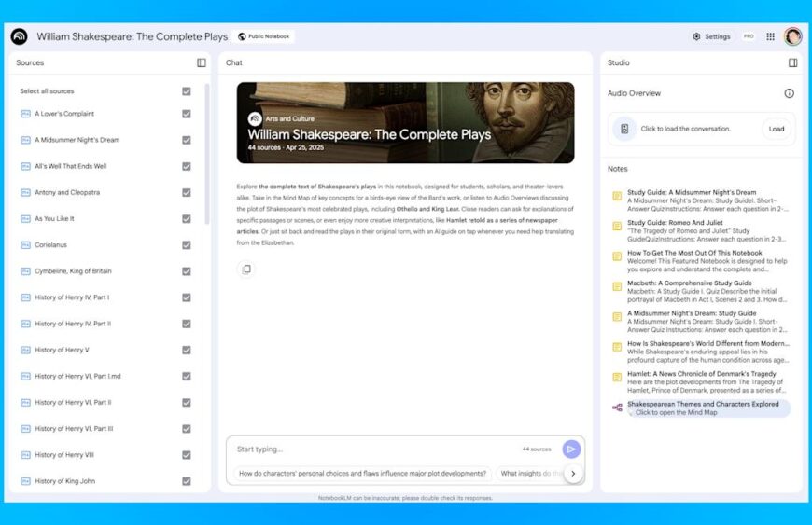812x525 pixels.
Task: Click note icon for How To Get The Most Out
Action: coord(617,256)
